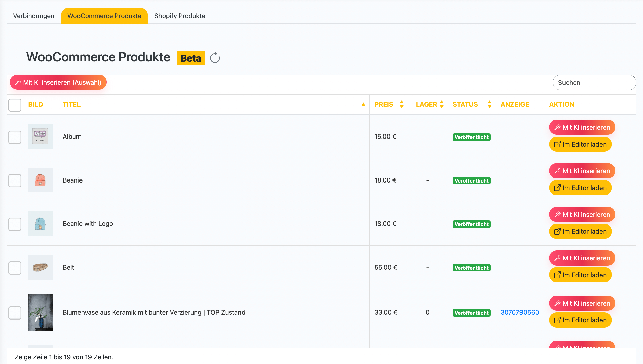Click the Belt product thumbnail

[40, 267]
